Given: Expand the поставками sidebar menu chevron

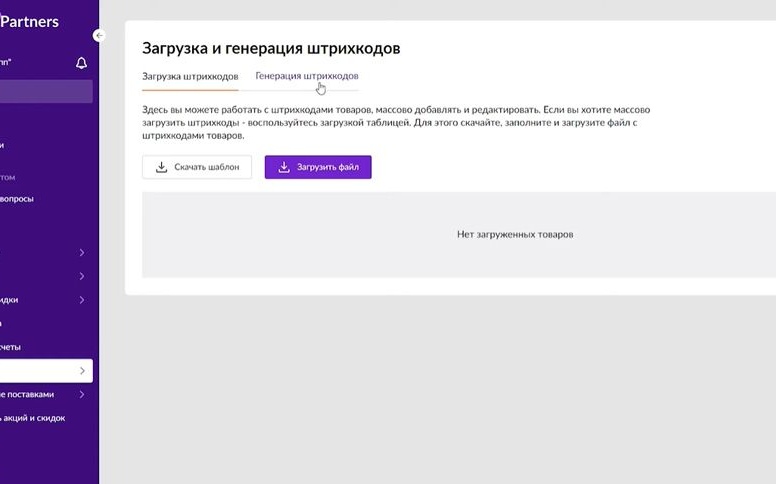Looking at the screenshot, I should click(82, 394).
